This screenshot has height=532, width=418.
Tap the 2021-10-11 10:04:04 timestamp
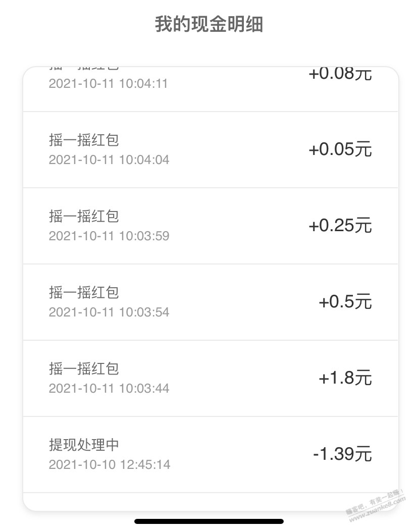(109, 160)
